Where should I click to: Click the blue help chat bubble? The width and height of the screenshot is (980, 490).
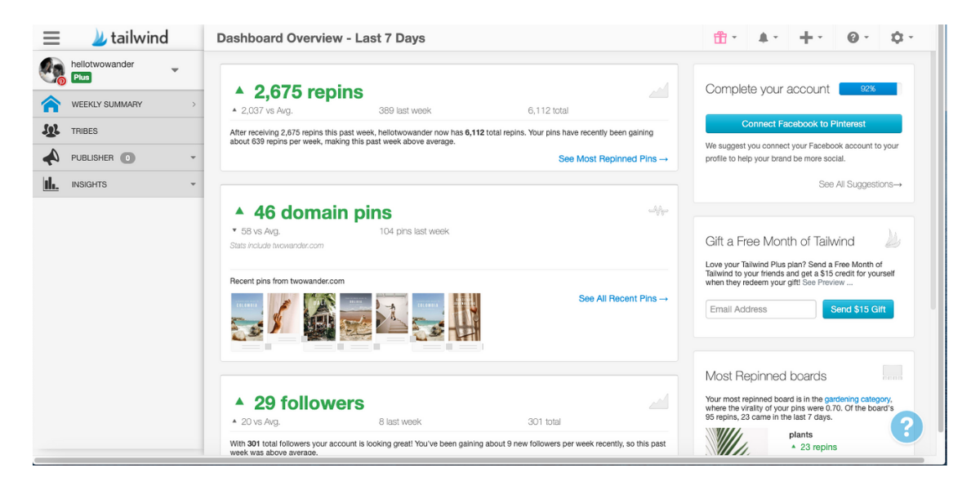(906, 426)
